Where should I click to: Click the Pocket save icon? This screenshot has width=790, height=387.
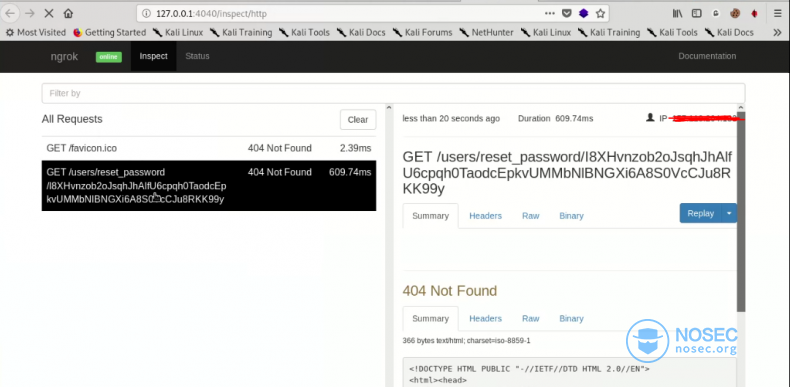click(567, 14)
